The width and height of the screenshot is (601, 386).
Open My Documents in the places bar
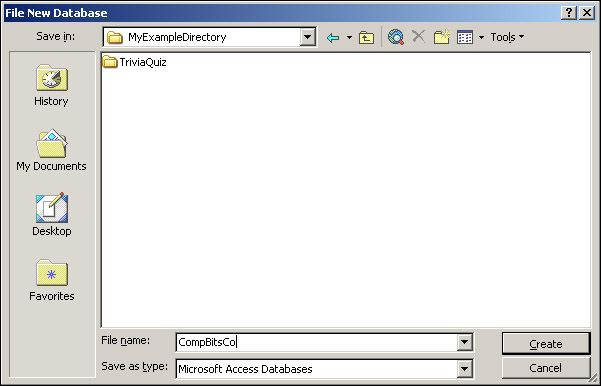51,150
